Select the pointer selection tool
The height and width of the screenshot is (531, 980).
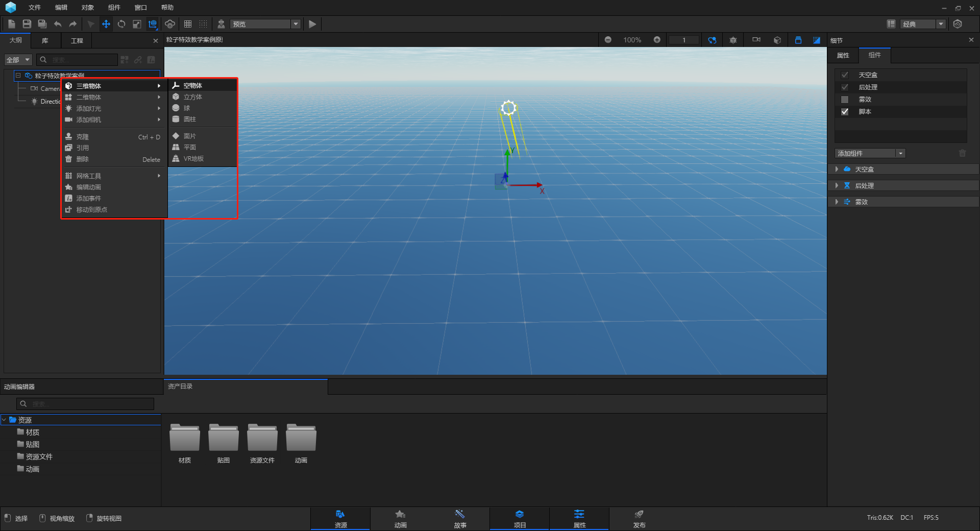tap(91, 24)
